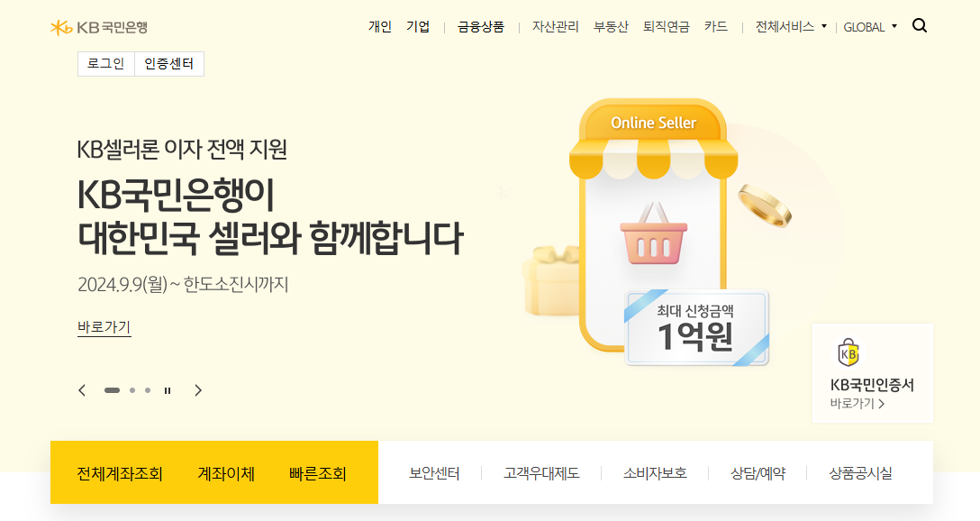This screenshot has width=980, height=521.
Task: Click the KB국민은행 star logo
Action: click(61, 28)
